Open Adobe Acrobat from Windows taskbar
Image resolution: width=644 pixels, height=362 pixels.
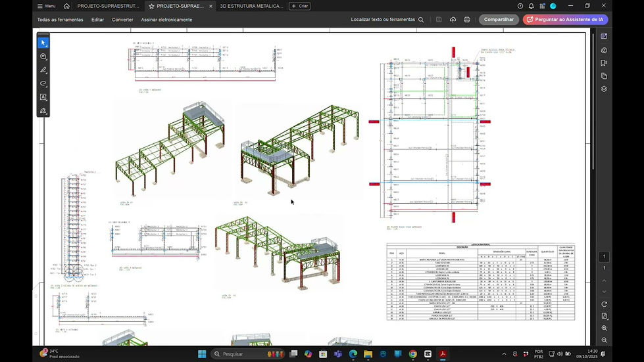point(443,354)
